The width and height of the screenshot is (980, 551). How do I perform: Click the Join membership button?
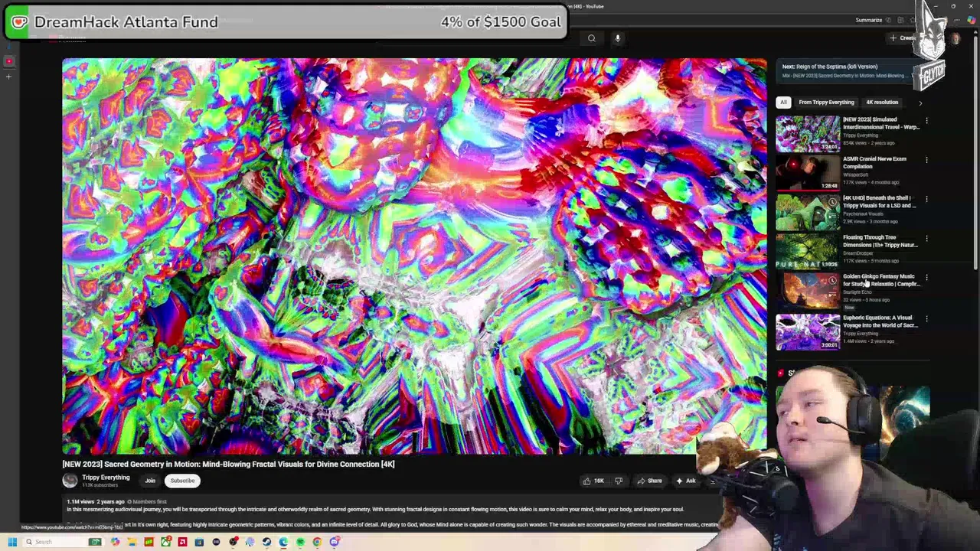[x=150, y=481]
